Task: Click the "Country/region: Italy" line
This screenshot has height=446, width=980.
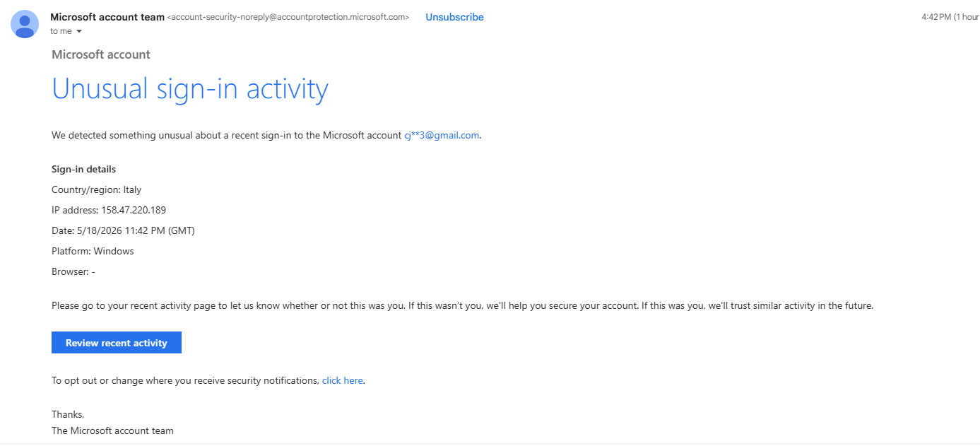Action: click(97, 189)
